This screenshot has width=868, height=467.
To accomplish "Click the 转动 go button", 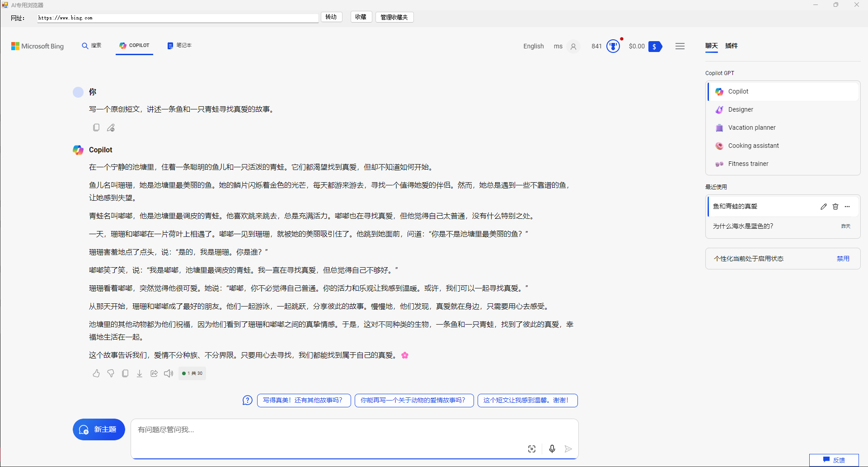I will (x=331, y=17).
